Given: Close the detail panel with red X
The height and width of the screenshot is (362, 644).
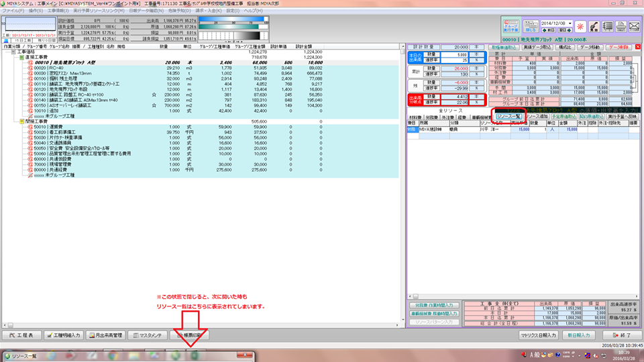Looking at the screenshot, I should click(638, 47).
